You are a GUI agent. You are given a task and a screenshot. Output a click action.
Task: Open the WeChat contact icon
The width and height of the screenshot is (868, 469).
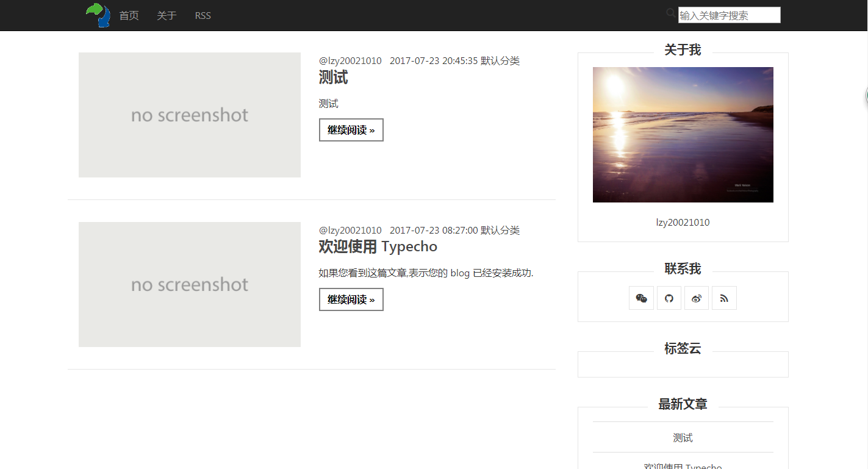click(x=641, y=298)
